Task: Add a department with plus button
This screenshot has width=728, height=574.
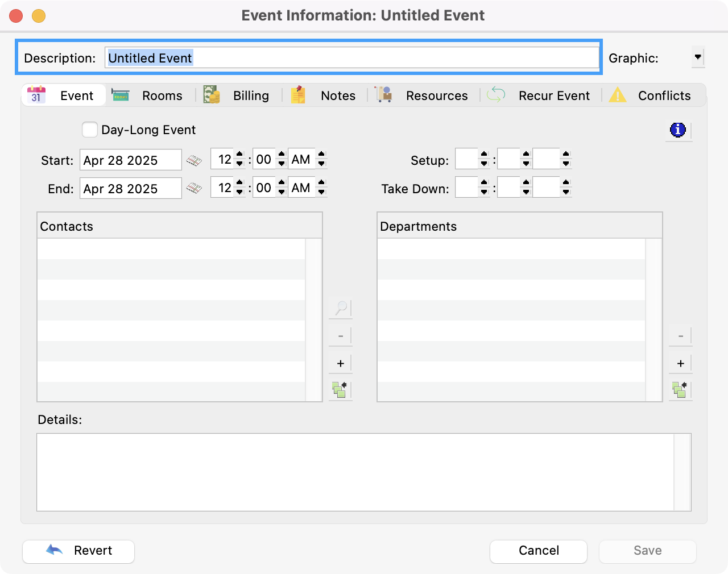Action: click(680, 364)
